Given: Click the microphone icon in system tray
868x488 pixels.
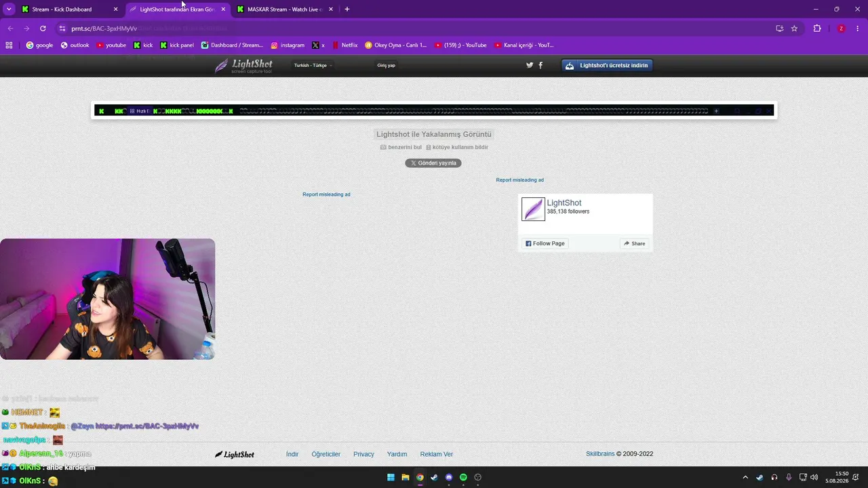Looking at the screenshot, I should click(788, 477).
